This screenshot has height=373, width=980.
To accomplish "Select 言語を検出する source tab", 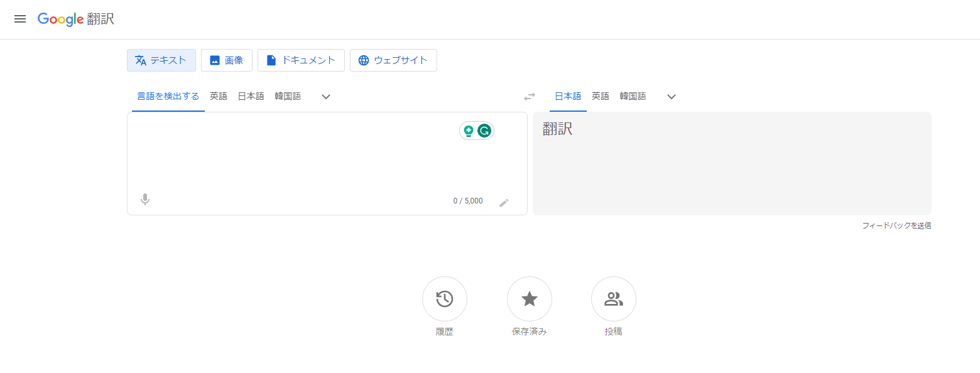I will [x=168, y=96].
